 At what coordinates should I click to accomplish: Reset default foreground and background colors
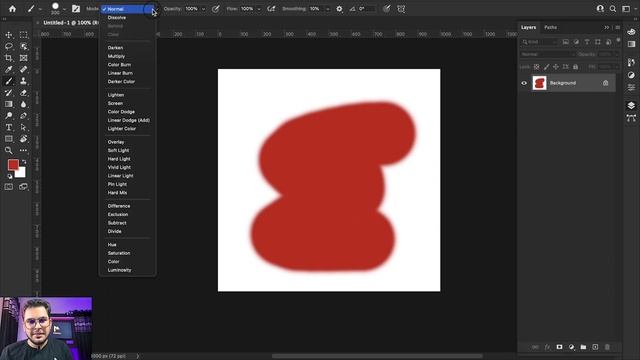pyautogui.click(x=9, y=176)
